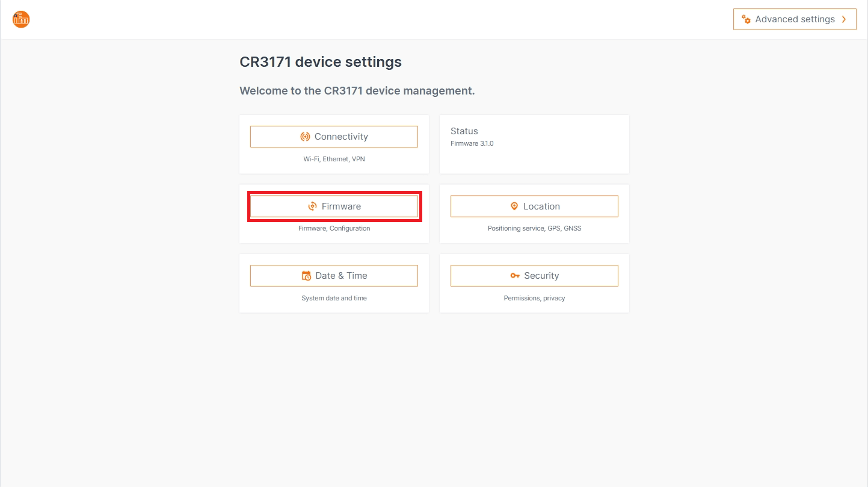Click the Security key icon
Screen dimensions: 868x487
[x=515, y=276]
